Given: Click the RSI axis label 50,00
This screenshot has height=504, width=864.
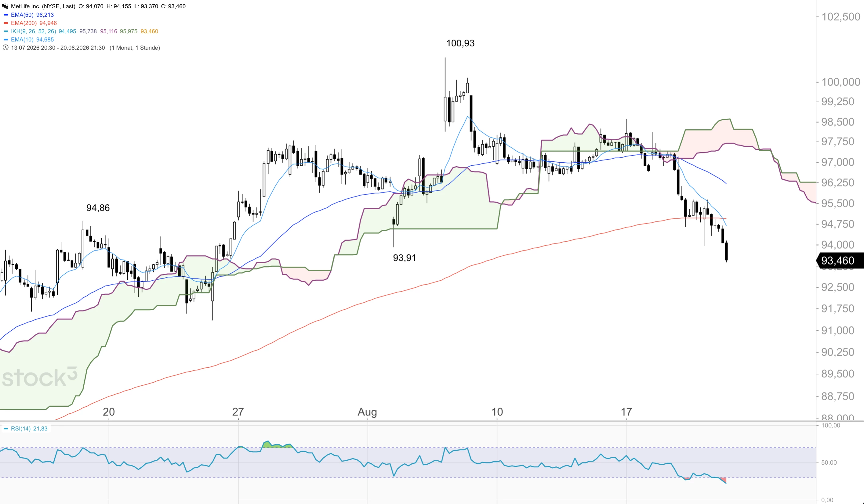Looking at the screenshot, I should click(x=829, y=463).
